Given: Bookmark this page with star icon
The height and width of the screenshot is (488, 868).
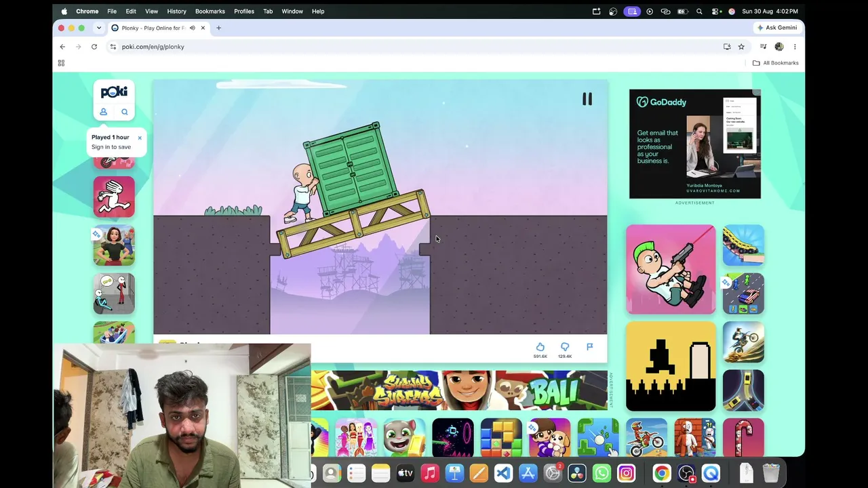Looking at the screenshot, I should [x=741, y=47].
